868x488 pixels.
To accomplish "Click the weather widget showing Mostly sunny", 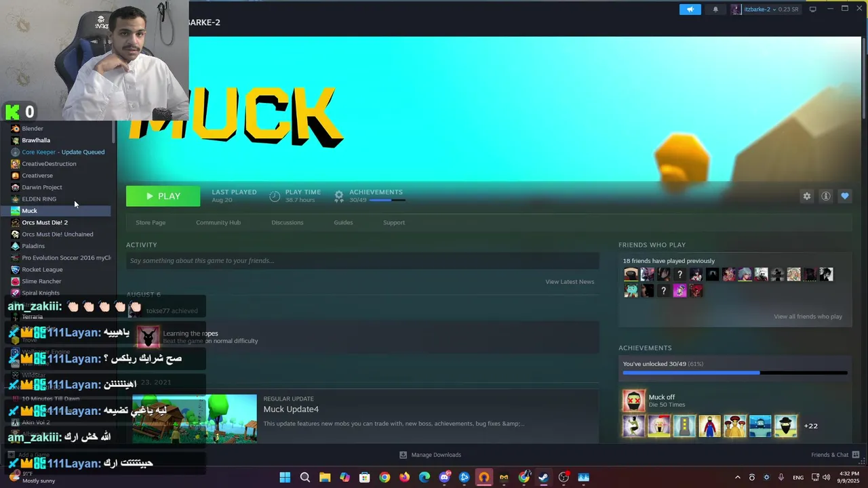I will [x=31, y=477].
